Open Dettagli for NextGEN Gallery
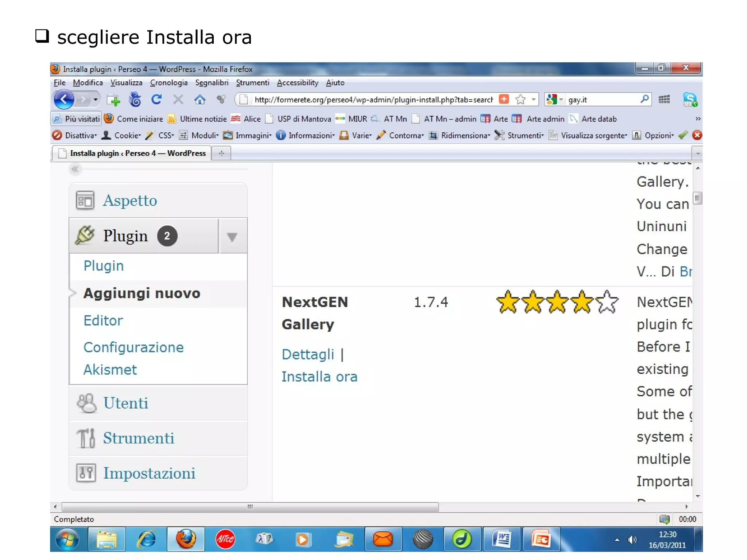 308,354
